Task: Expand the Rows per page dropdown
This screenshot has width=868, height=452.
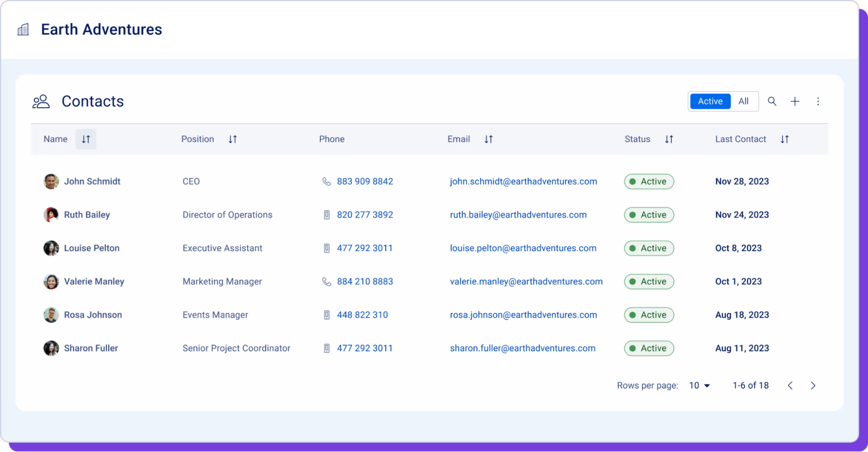Action: tap(699, 385)
